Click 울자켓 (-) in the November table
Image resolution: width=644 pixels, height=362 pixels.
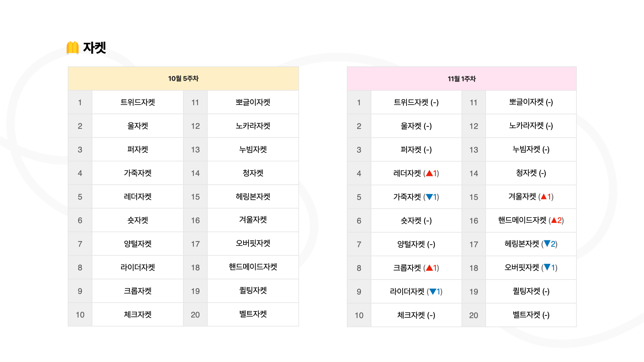pos(416,126)
